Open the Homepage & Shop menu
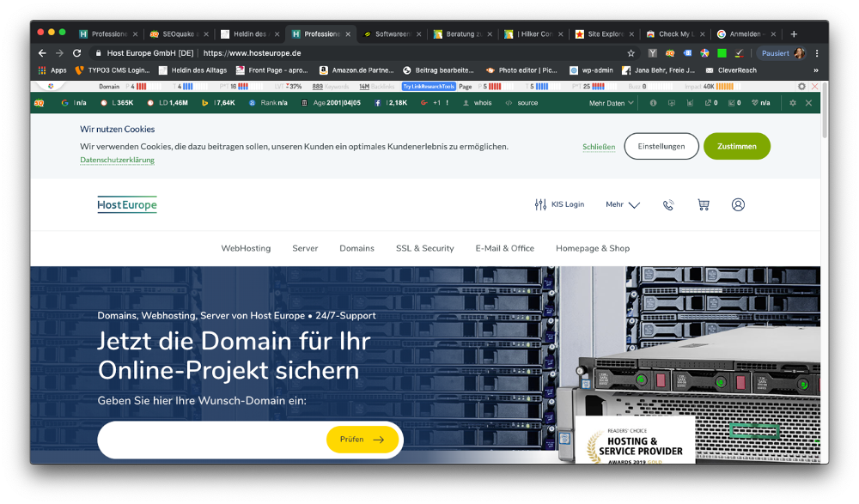Screen dimensions: 859x504 coord(593,248)
